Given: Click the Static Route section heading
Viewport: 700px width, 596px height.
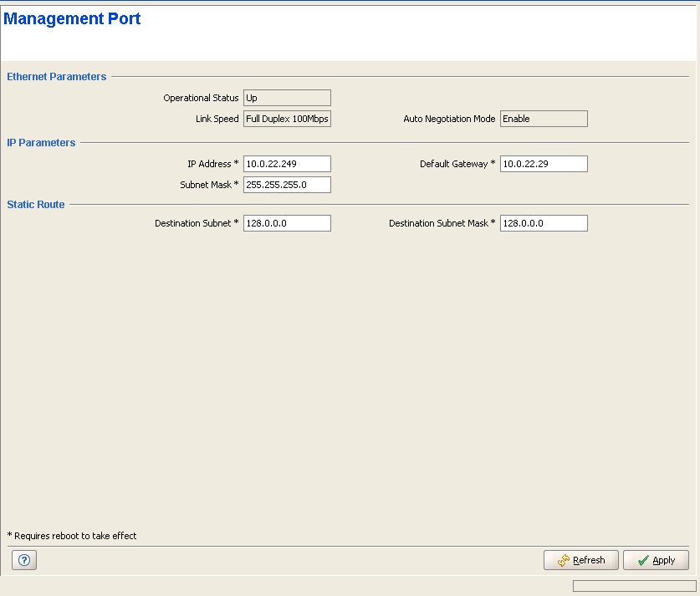Looking at the screenshot, I should pyautogui.click(x=36, y=204).
